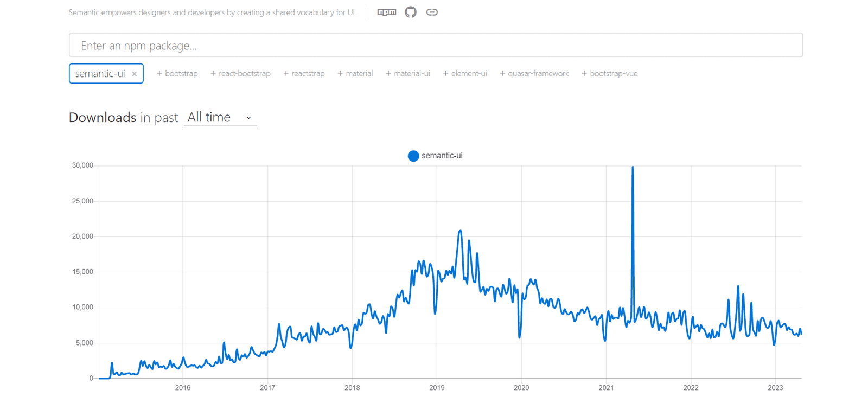This screenshot has height=403, width=868.
Task: Add bootstrap to the comparison
Action: (x=177, y=74)
